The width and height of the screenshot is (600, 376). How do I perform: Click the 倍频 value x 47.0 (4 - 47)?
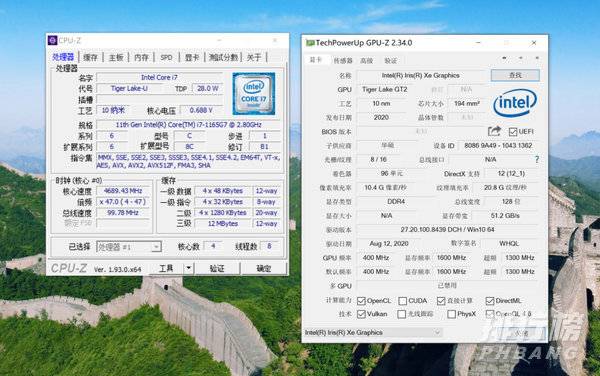123,202
